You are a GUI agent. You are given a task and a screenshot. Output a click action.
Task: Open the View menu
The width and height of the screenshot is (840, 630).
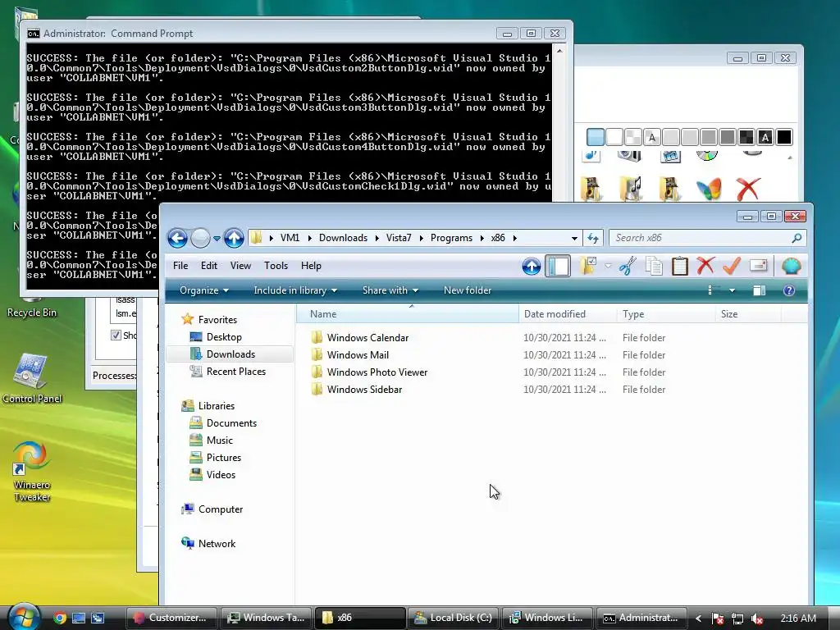[240, 266]
